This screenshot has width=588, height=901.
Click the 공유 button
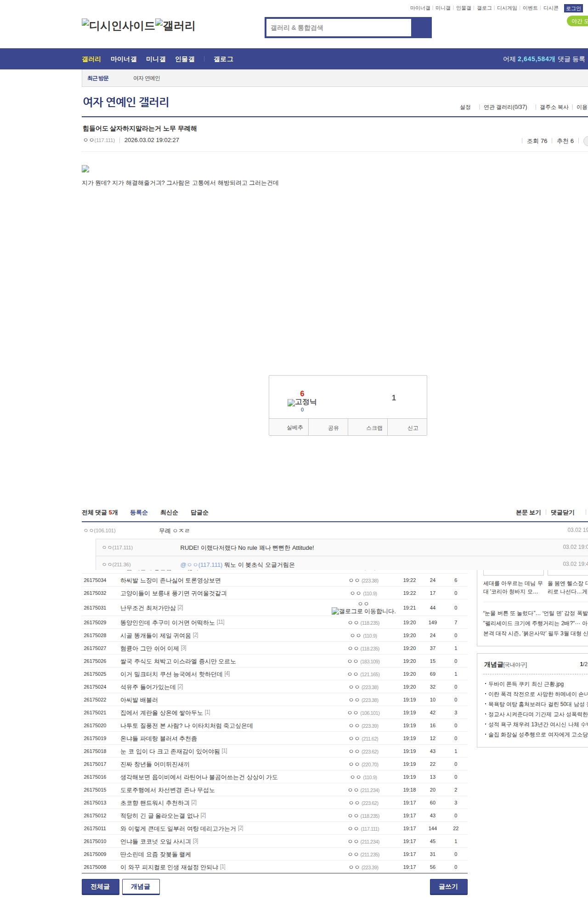pos(328,428)
